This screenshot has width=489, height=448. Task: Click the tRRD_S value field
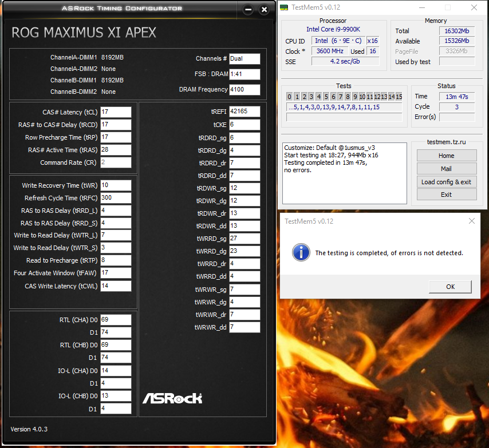116,223
